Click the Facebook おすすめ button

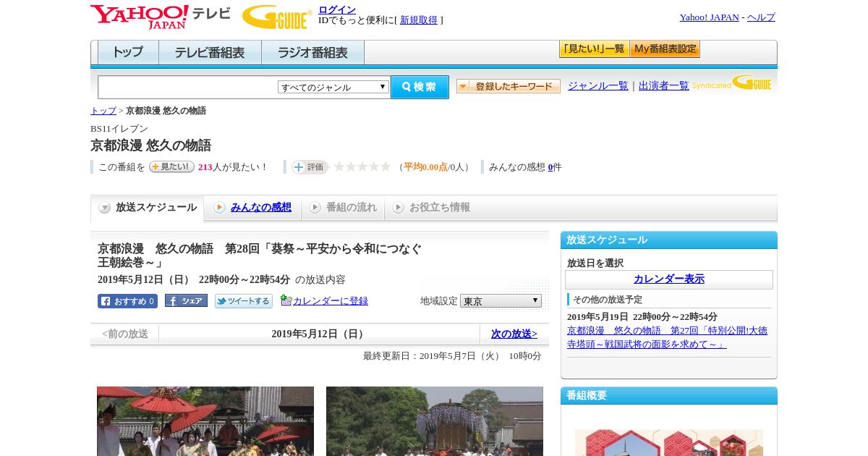tap(127, 301)
